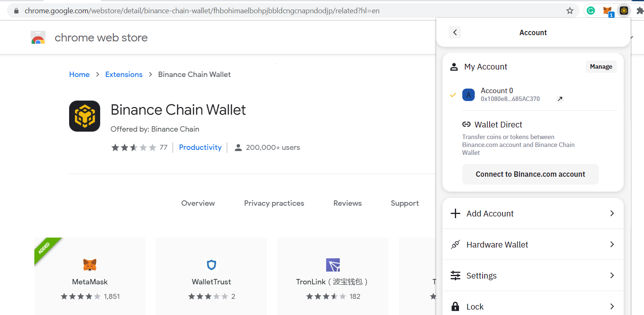Expand the Lock chevron
The height and width of the screenshot is (315, 644).
612,307
